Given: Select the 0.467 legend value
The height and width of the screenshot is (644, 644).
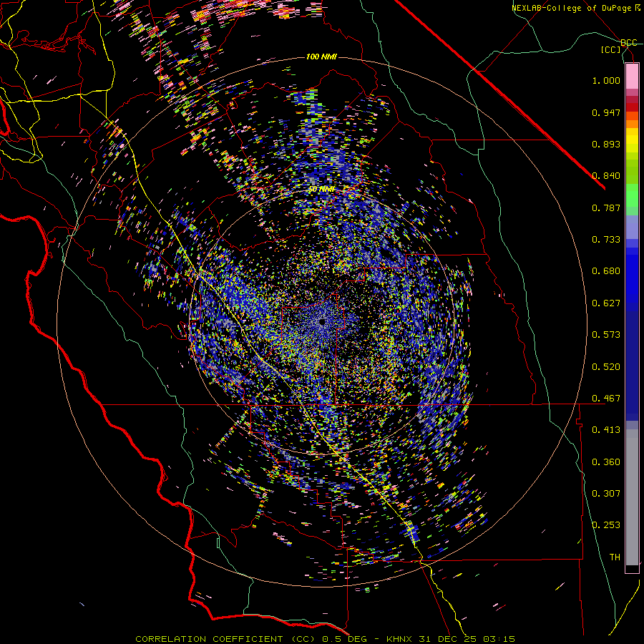Looking at the screenshot, I should click(606, 399).
